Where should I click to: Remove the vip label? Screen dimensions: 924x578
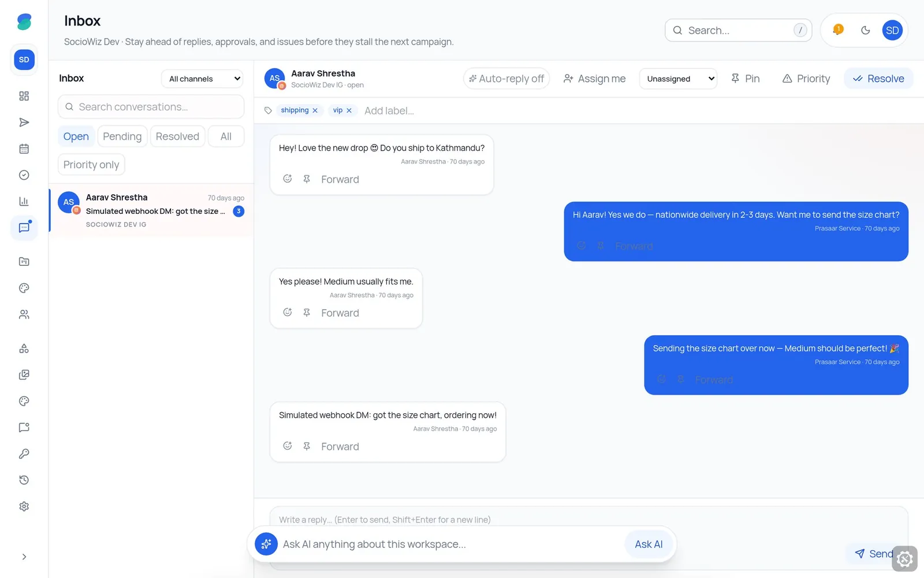point(349,110)
